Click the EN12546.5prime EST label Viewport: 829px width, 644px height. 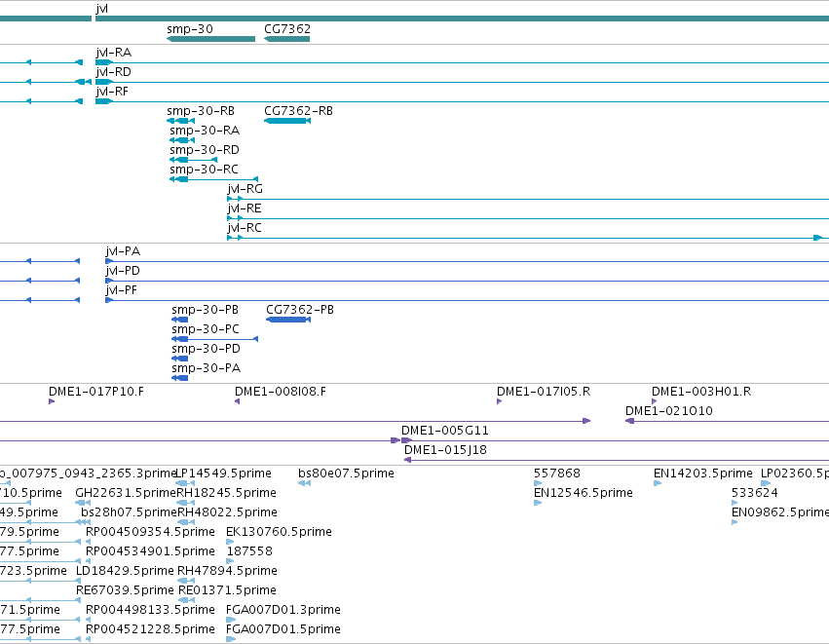pos(584,493)
